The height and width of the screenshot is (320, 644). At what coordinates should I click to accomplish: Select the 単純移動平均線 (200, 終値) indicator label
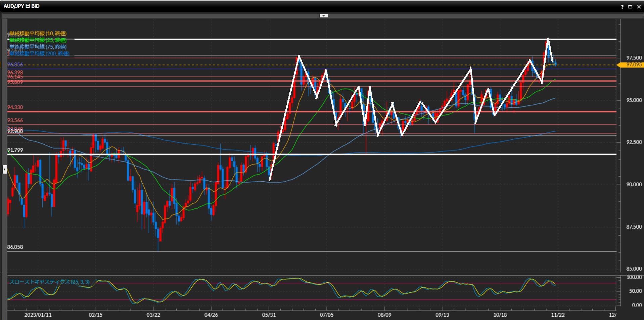39,54
